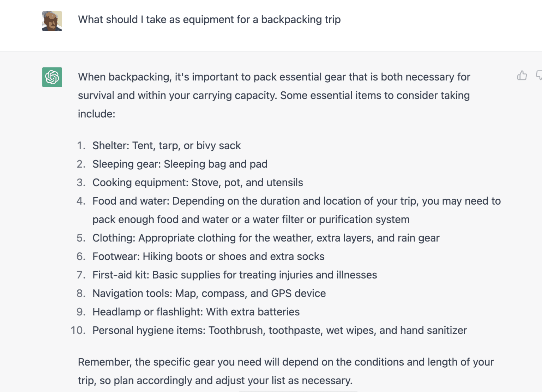Click the user's backpacking trip question
The height and width of the screenshot is (392, 542).
209,20
